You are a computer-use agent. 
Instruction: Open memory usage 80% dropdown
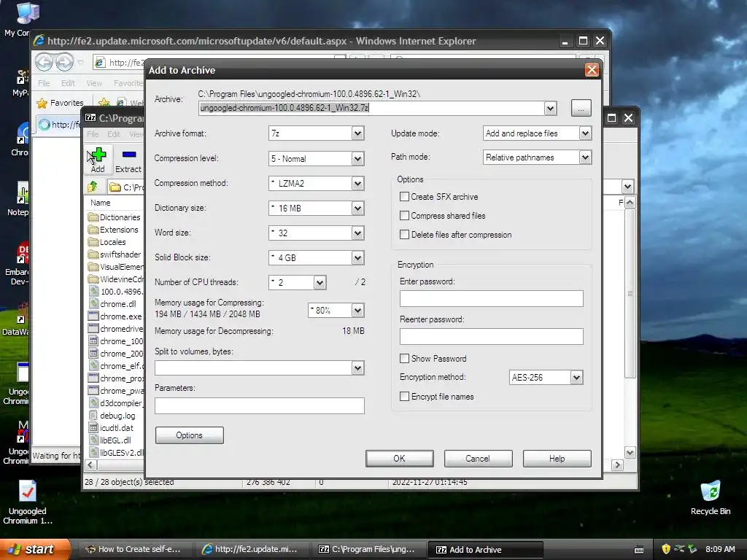357,311
